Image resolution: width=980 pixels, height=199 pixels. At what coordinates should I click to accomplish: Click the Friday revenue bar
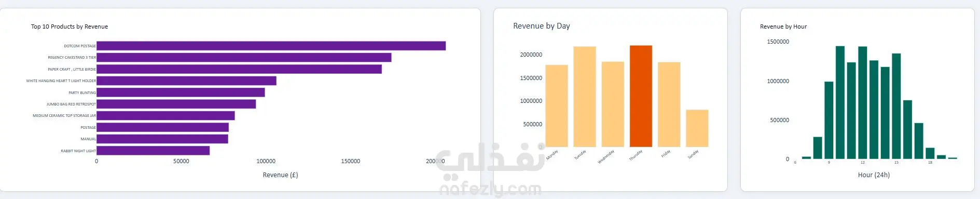(x=669, y=104)
